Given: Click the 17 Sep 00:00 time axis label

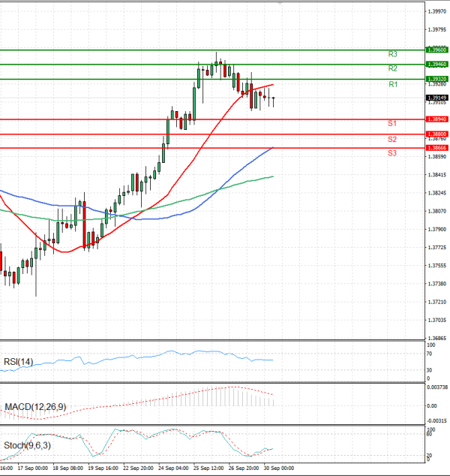Looking at the screenshot, I should point(32,468).
